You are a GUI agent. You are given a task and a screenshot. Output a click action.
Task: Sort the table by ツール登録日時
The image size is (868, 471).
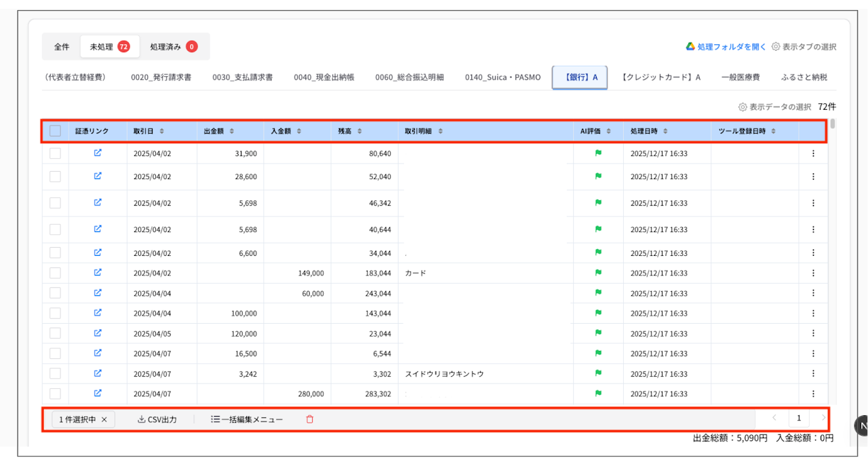pyautogui.click(x=773, y=131)
